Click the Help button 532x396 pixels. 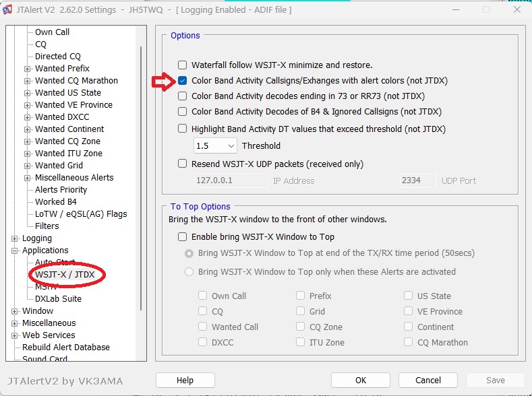[x=185, y=381]
